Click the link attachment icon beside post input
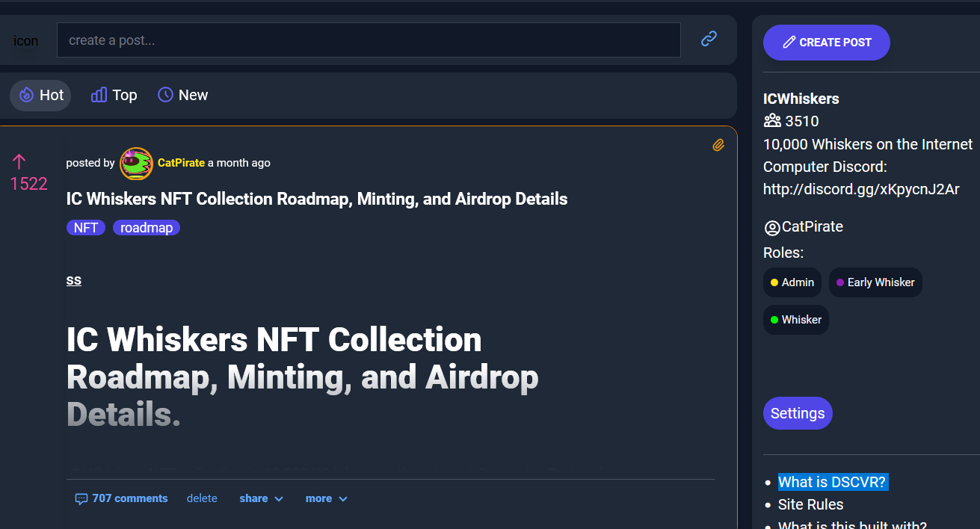This screenshot has width=980, height=529. click(709, 39)
